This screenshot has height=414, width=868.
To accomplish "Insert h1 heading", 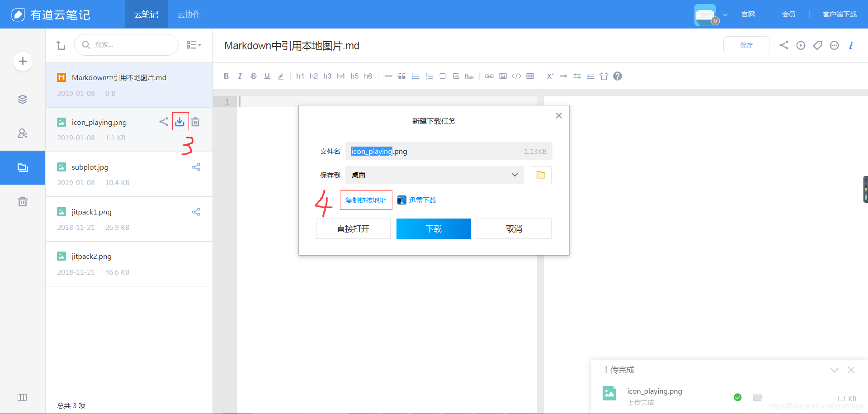I will [300, 76].
